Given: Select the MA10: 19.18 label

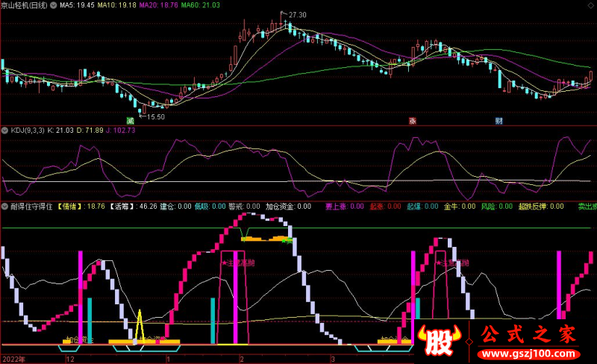Looking at the screenshot, I should [x=116, y=5].
